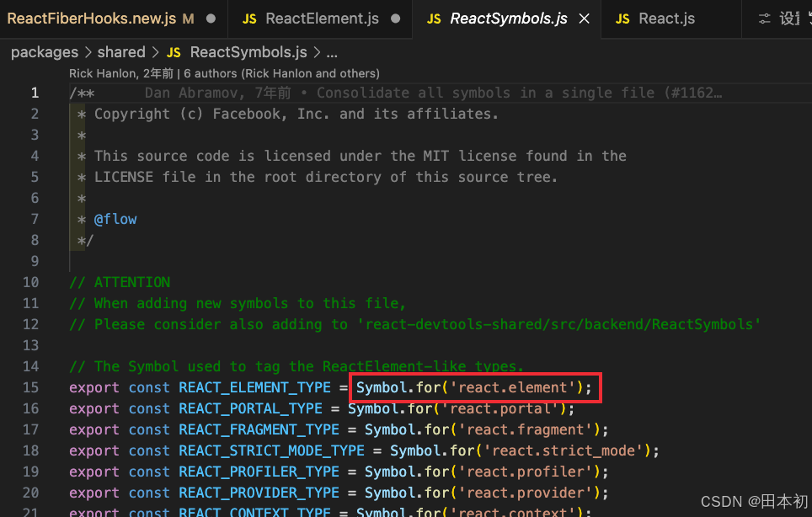812x517 pixels.
Task: Click inline blame 'Dan Abramov' annotation
Action: (433, 93)
